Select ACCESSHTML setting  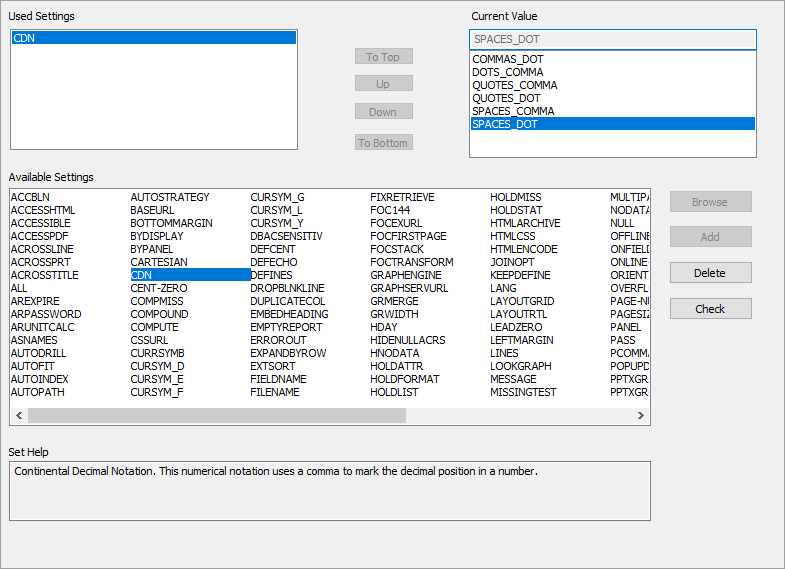coord(43,210)
